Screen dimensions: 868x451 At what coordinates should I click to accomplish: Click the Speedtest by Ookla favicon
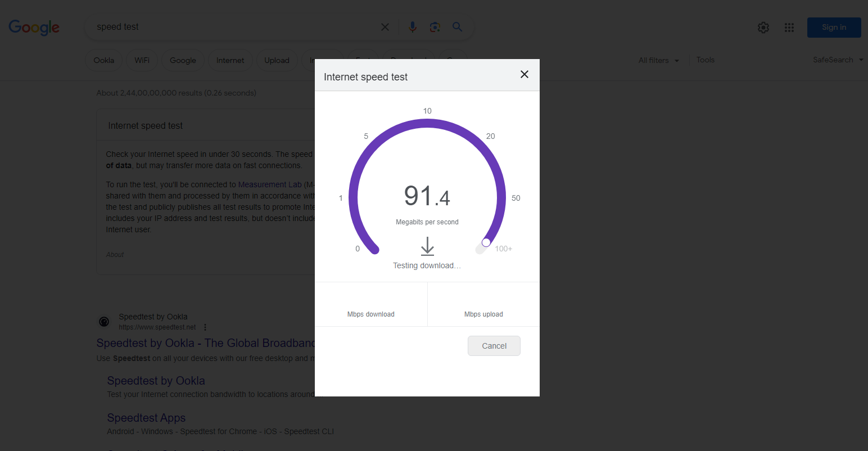pos(104,322)
